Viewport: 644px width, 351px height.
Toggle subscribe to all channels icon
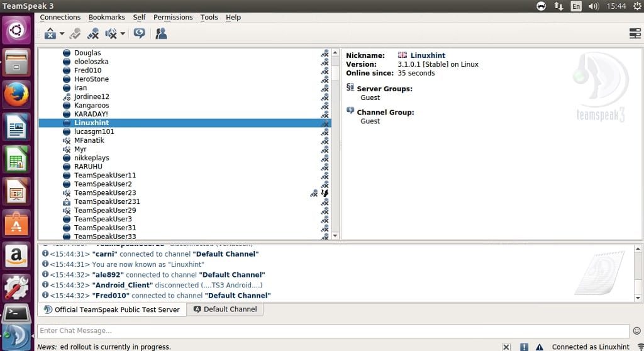(139, 33)
